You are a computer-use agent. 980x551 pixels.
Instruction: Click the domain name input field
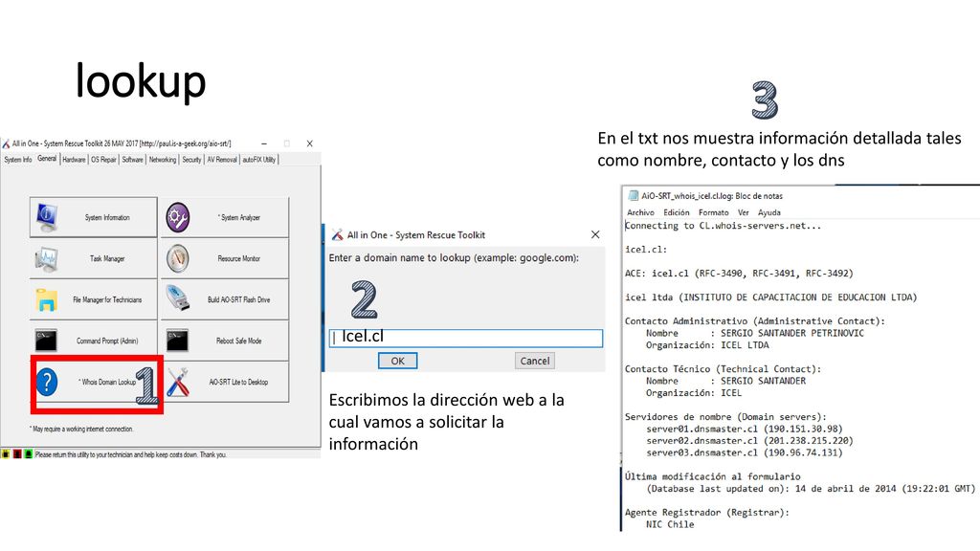click(466, 338)
